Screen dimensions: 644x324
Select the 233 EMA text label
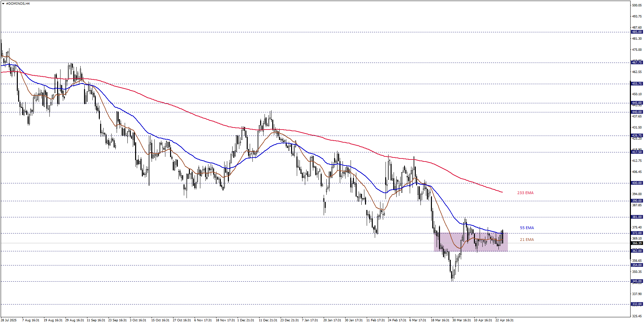pos(525,193)
